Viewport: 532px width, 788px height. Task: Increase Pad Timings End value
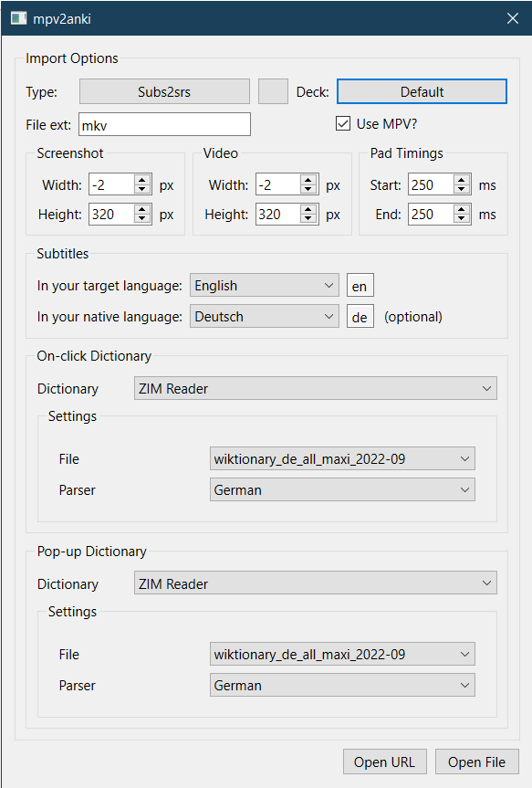[461, 209]
